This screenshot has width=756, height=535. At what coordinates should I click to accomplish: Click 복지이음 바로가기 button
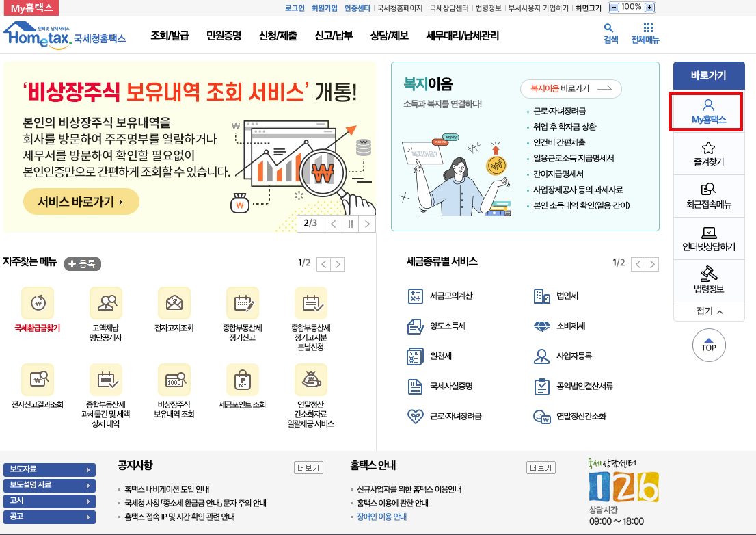[571, 89]
